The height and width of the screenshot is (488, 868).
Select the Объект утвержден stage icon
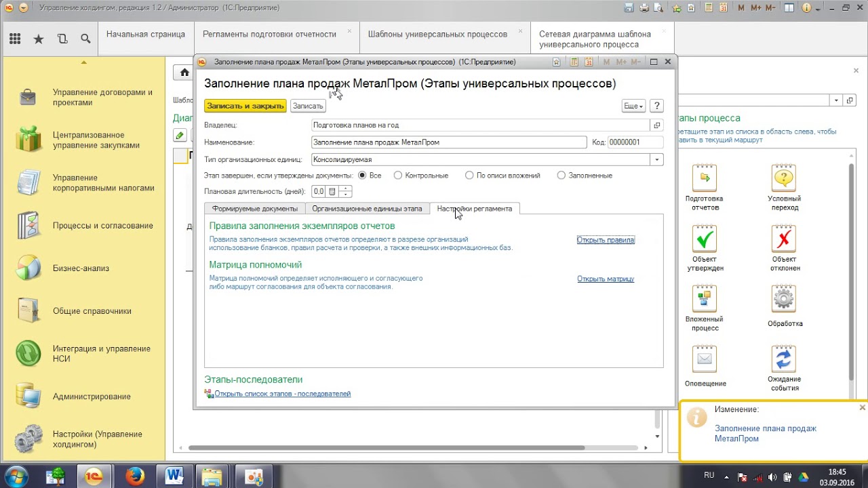tap(704, 239)
